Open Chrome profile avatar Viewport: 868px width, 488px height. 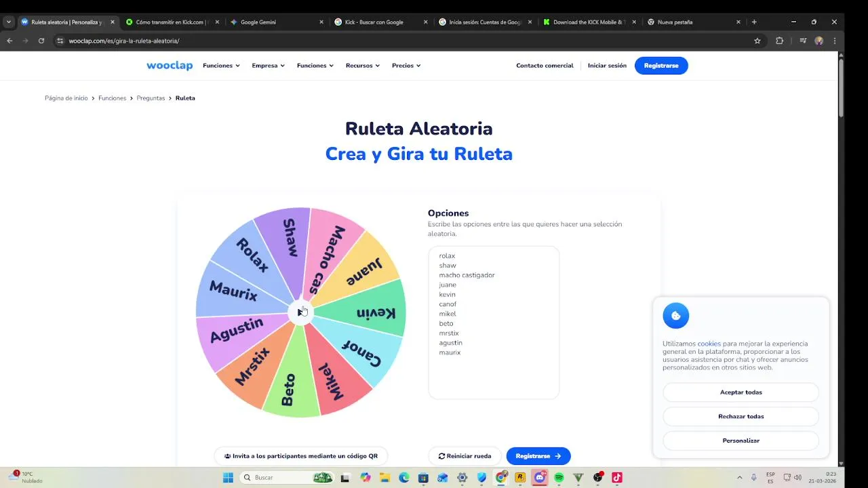pyautogui.click(x=819, y=41)
